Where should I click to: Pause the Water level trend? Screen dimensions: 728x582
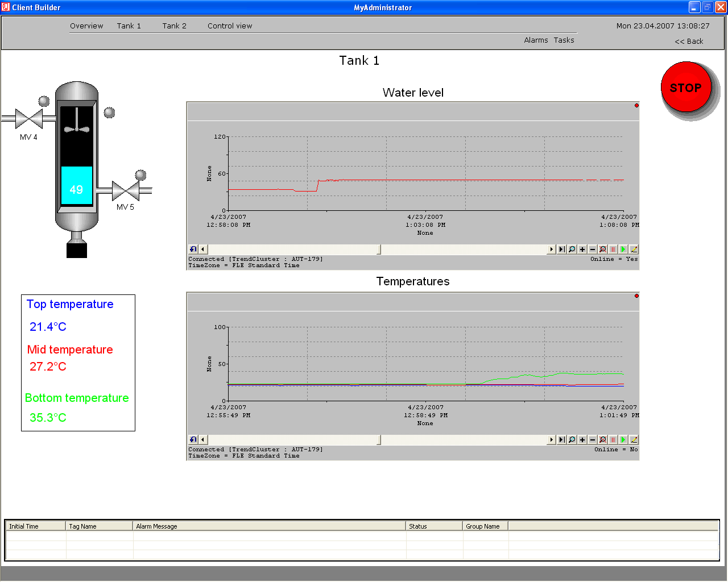click(613, 250)
